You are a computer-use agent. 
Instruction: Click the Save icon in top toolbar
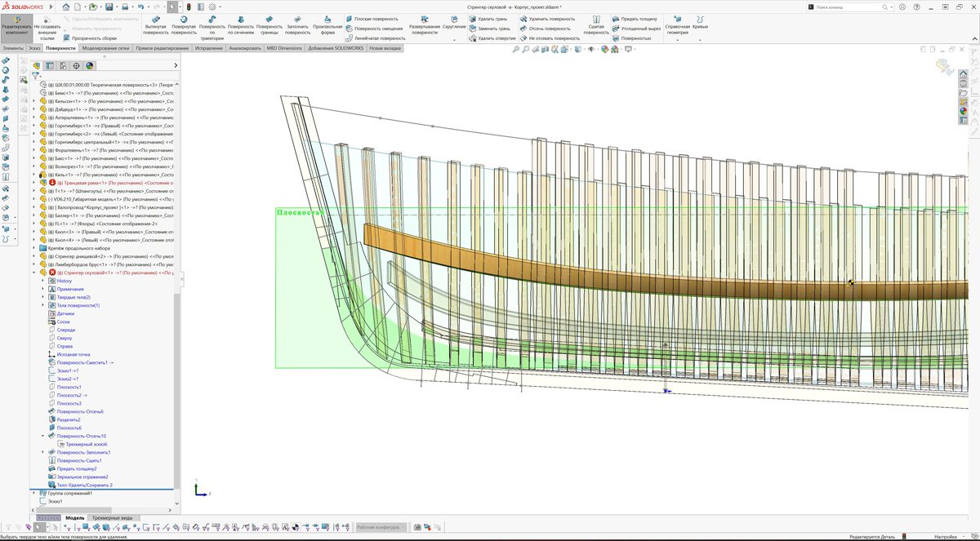coord(109,7)
